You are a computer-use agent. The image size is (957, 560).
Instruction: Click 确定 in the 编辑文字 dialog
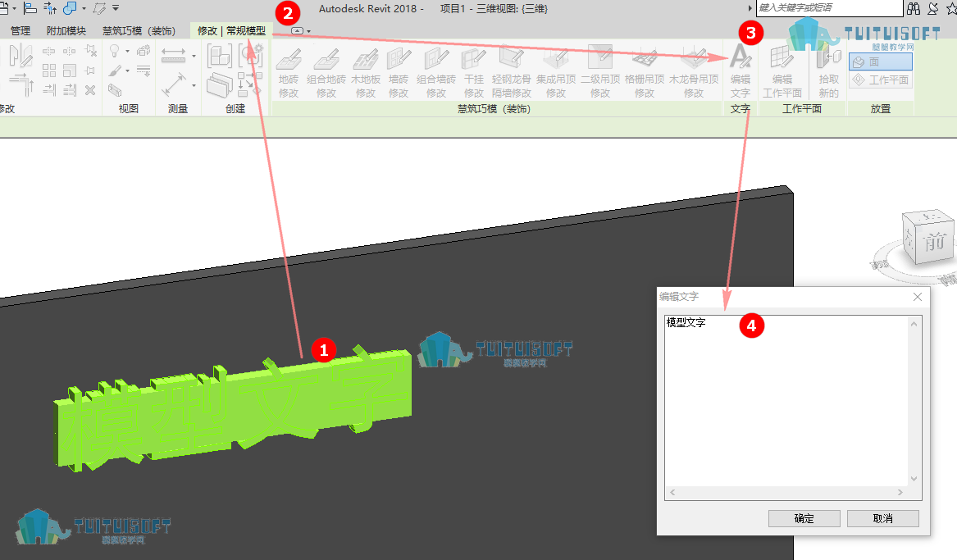804,518
